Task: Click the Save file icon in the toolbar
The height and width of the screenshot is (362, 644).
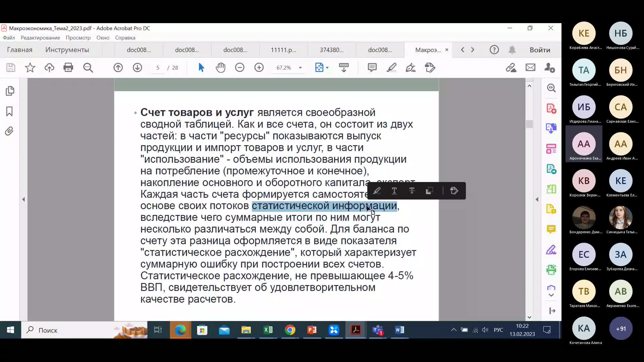Action: (x=11, y=68)
